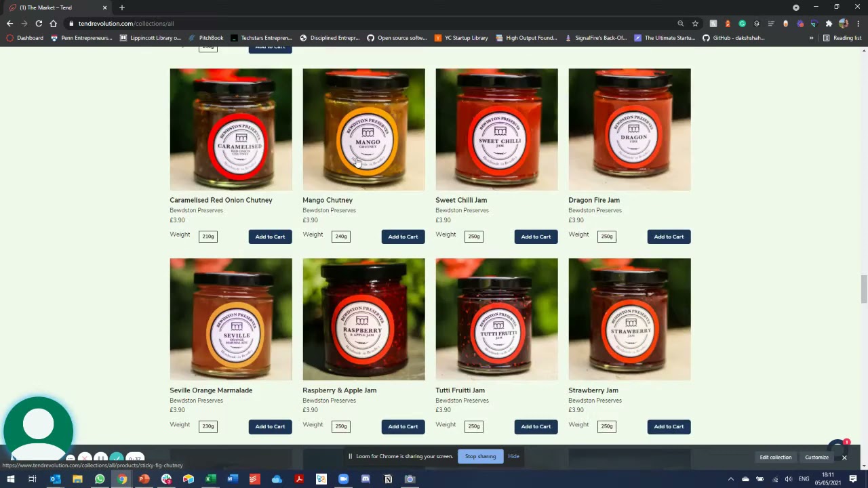Open PowerPoint from the taskbar
Viewport: 868px width, 488px height.
[x=144, y=479]
